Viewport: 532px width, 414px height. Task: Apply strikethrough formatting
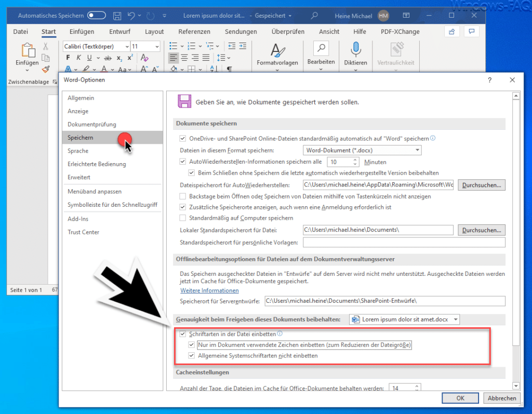[x=108, y=58]
